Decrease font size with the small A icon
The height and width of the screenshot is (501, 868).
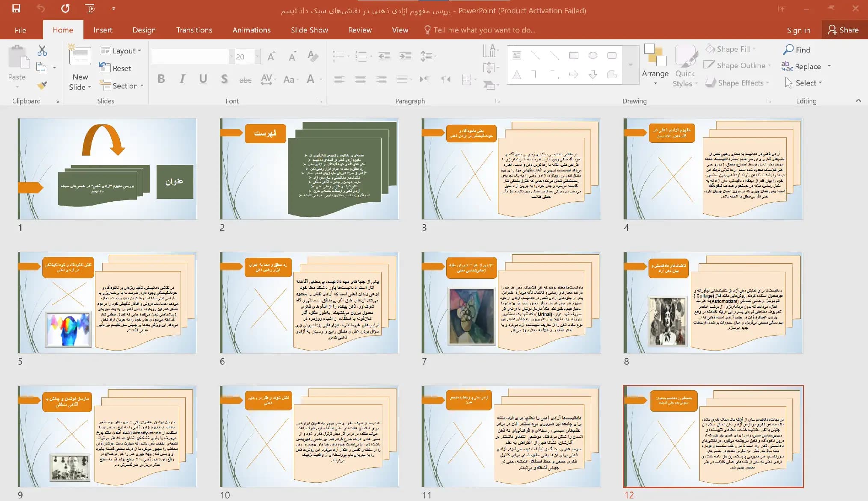[x=292, y=56]
